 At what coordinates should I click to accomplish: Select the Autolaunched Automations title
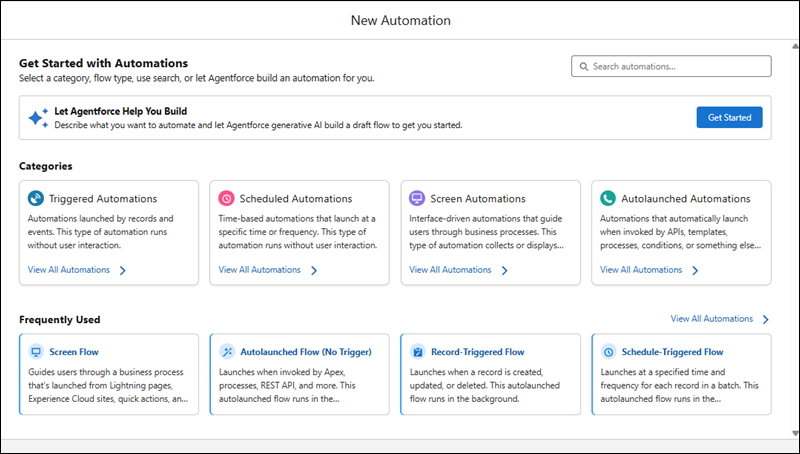click(686, 198)
